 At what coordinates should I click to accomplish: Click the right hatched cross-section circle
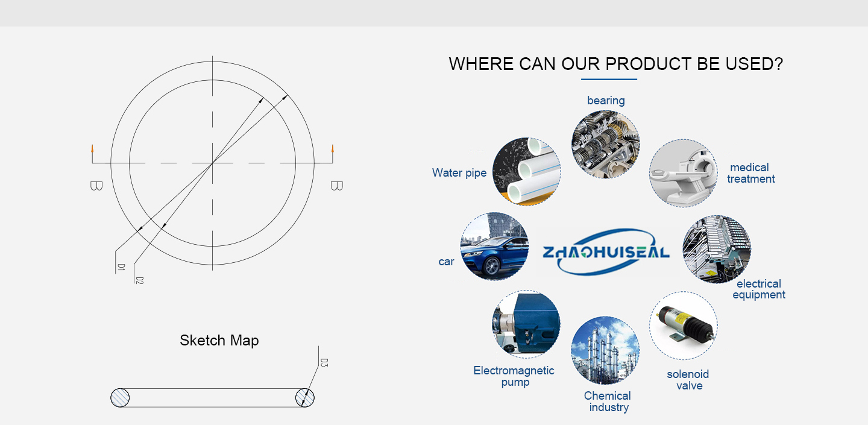click(305, 398)
